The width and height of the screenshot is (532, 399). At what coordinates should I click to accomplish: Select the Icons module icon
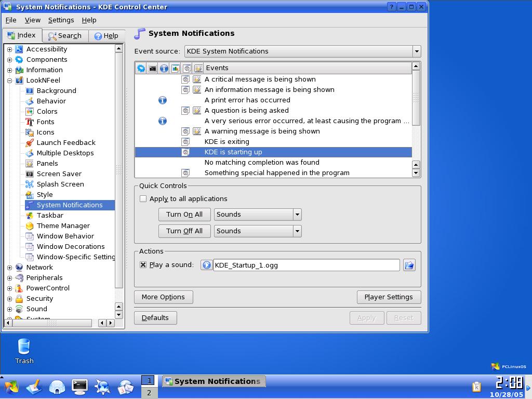tap(30, 132)
